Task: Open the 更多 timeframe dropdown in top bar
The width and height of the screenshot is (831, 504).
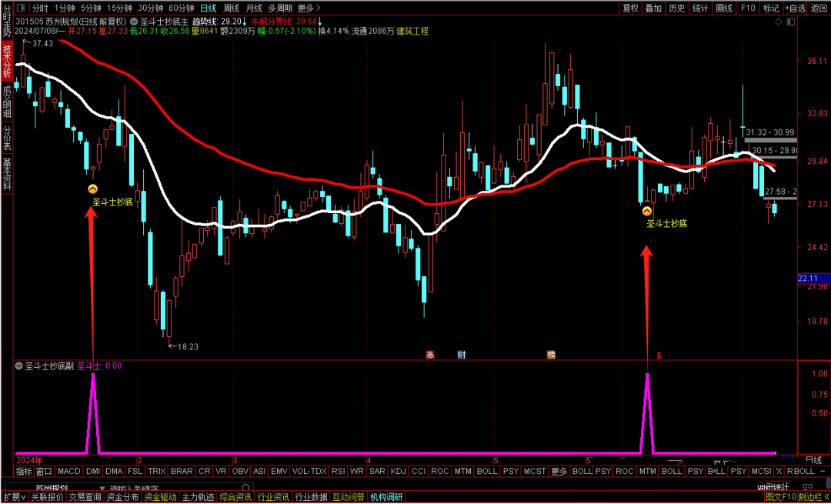Action: coord(306,8)
